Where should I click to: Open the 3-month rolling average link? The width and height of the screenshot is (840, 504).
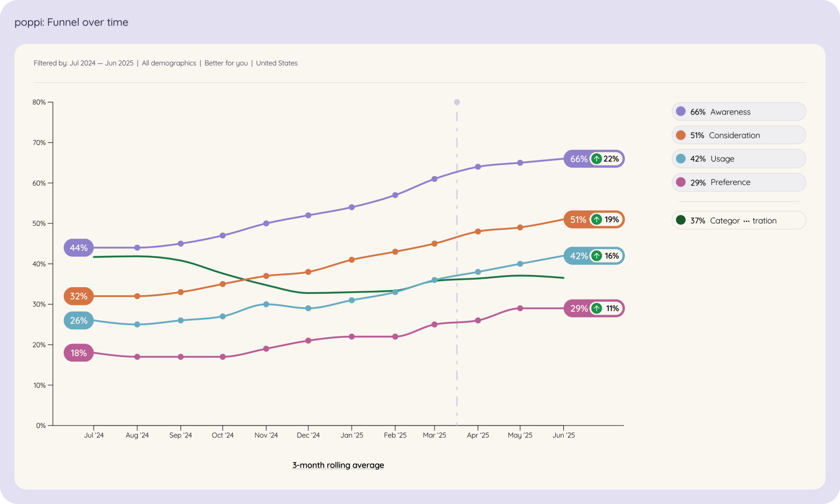point(338,465)
